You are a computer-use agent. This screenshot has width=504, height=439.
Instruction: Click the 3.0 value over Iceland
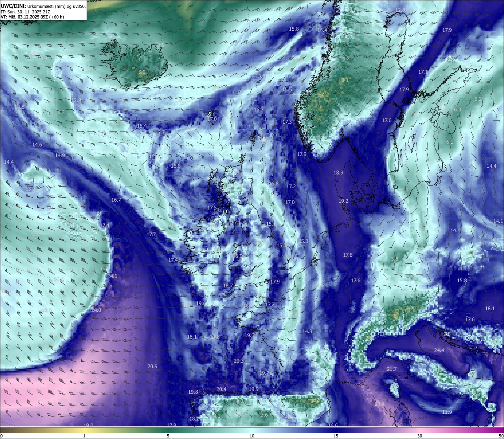click(142, 72)
